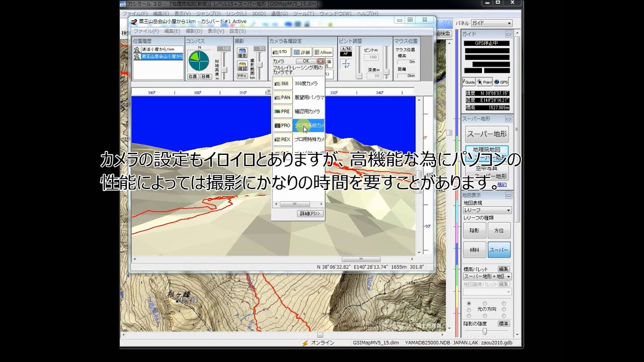Click the large スーパー地形 button

tap(487, 134)
